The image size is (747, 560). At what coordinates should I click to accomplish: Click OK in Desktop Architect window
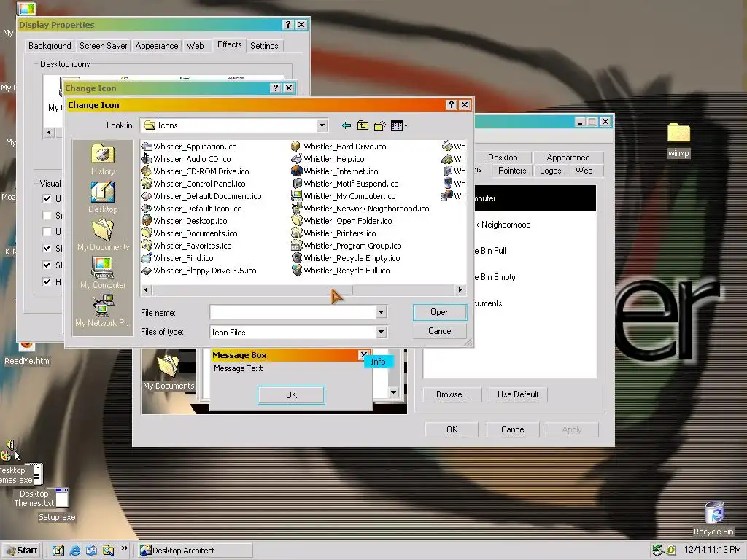(452, 429)
